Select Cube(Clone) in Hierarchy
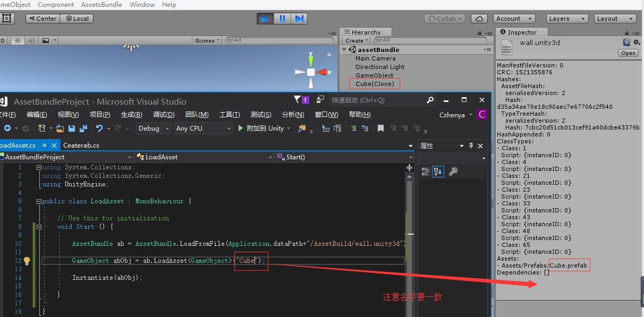This screenshot has width=644, height=317. tap(375, 84)
